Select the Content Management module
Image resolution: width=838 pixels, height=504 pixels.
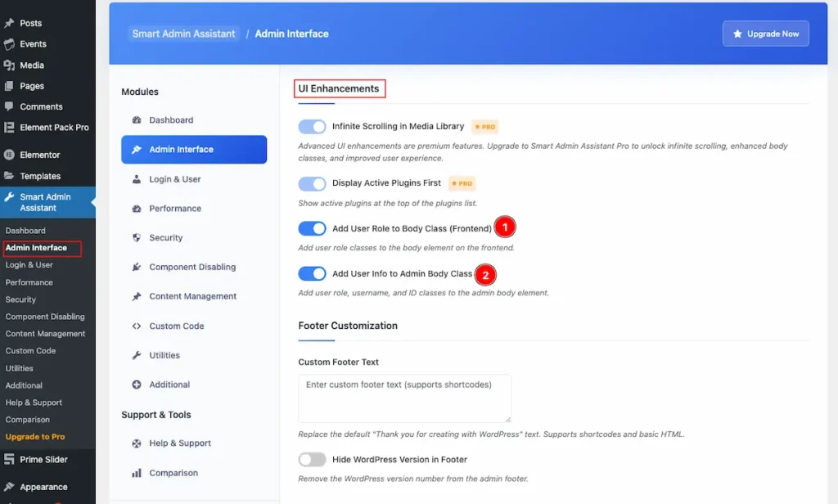(x=194, y=296)
